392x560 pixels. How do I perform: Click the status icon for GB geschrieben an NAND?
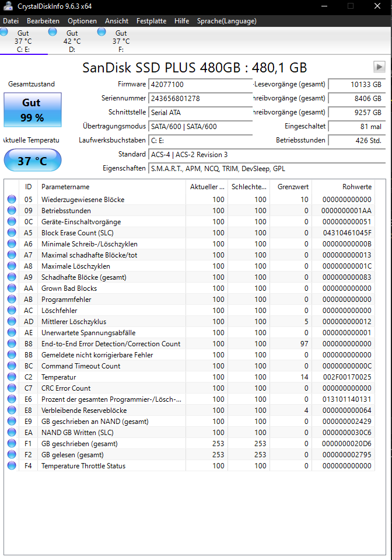coord(12,421)
